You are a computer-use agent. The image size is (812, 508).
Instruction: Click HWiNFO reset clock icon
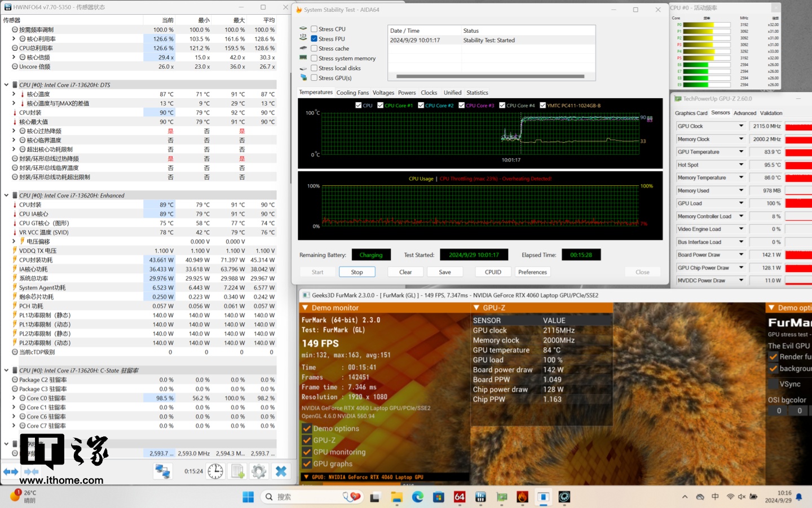coord(215,471)
